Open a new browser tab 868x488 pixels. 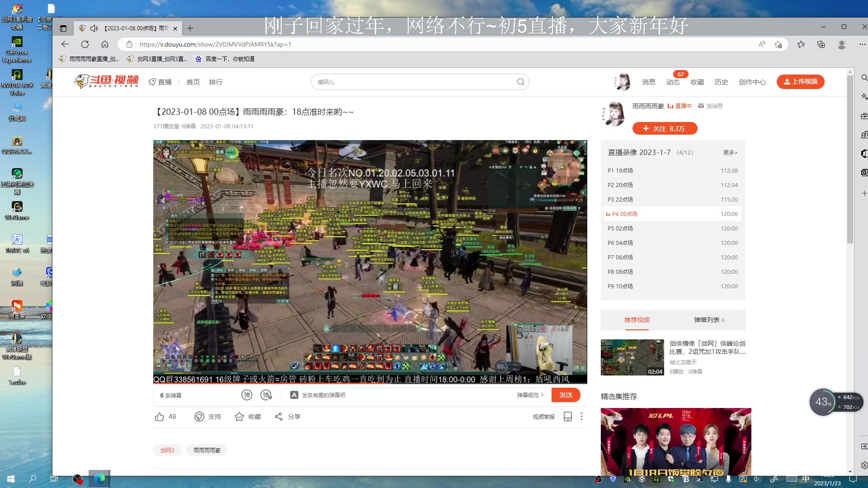[190, 28]
